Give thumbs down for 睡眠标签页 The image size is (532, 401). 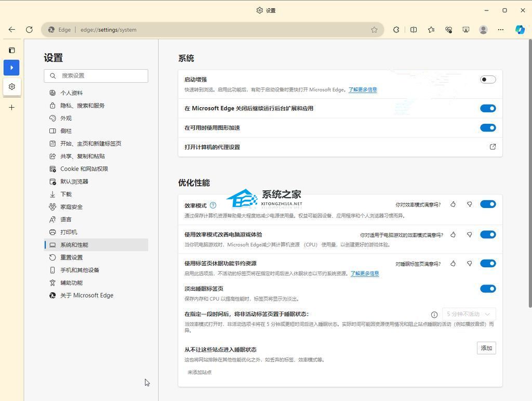(469, 263)
